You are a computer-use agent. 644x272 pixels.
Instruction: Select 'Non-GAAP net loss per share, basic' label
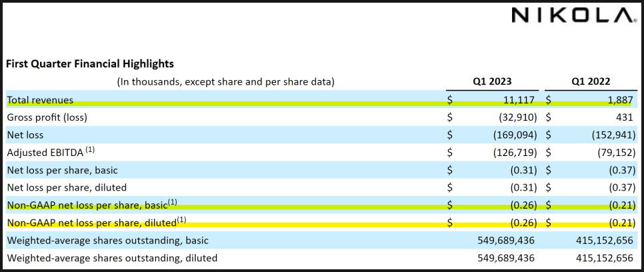pyautogui.click(x=92, y=204)
